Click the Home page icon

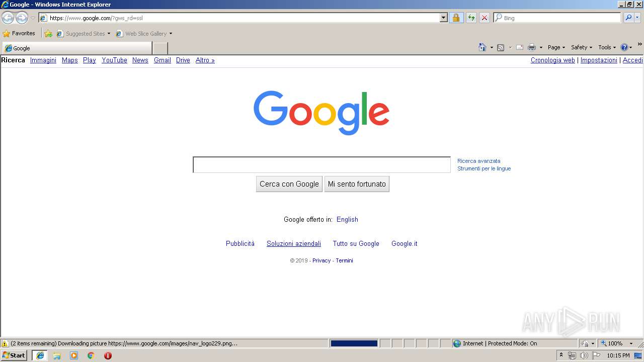pos(482,47)
